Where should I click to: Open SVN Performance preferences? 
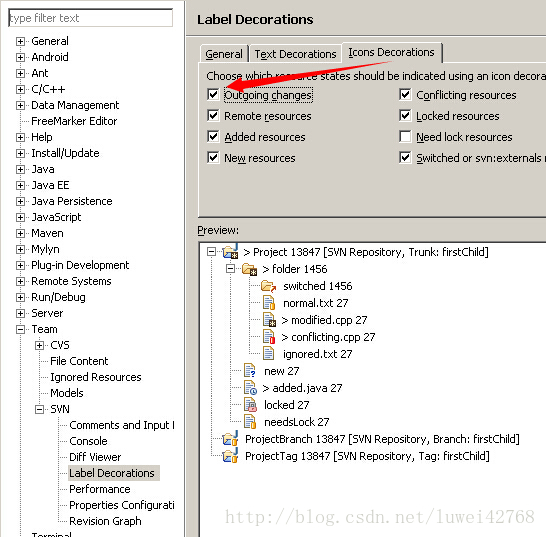pyautogui.click(x=100, y=489)
